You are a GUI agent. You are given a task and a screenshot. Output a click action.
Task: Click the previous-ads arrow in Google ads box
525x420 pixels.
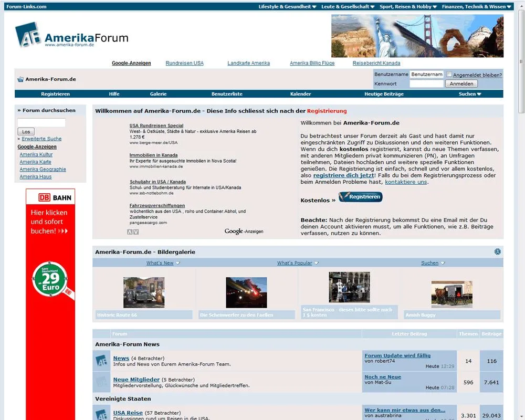tap(130, 232)
